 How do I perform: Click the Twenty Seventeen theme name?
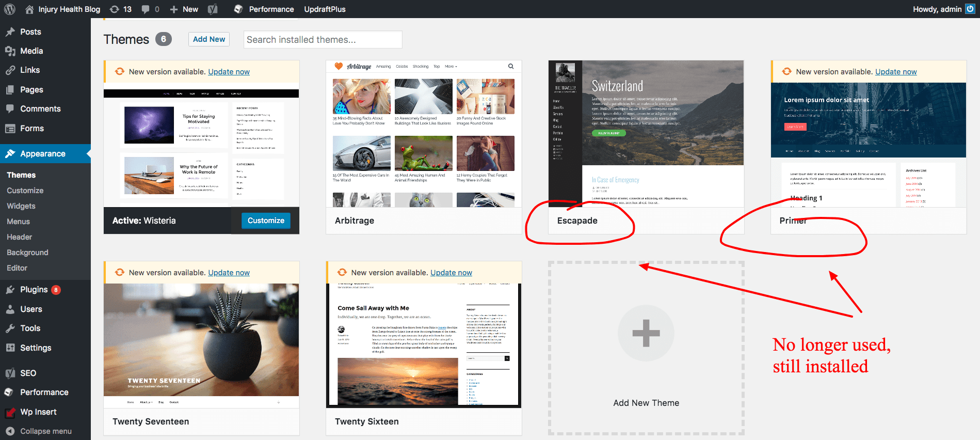tap(151, 421)
